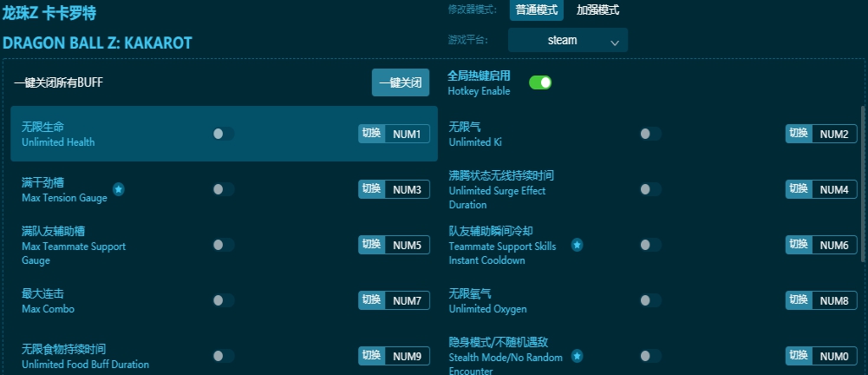Click the NUM7 hotkey field
The height and width of the screenshot is (375, 868).
coord(408,300)
